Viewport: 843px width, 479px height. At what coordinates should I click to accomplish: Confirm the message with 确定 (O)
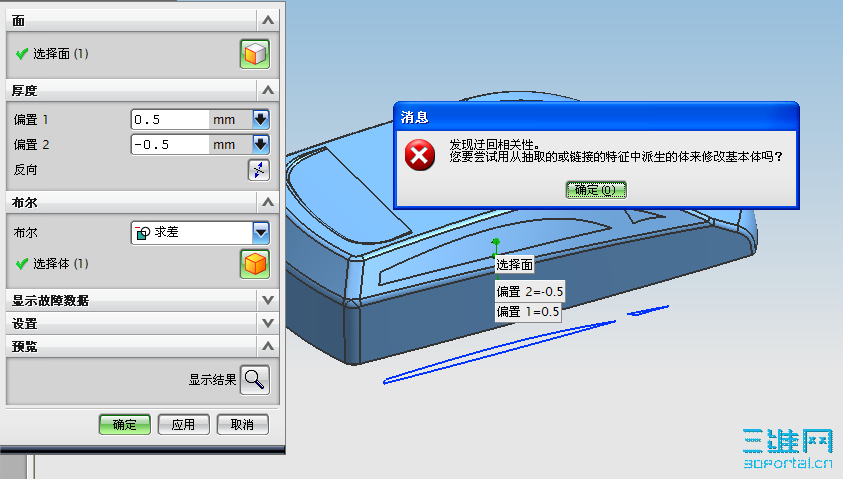pos(596,190)
